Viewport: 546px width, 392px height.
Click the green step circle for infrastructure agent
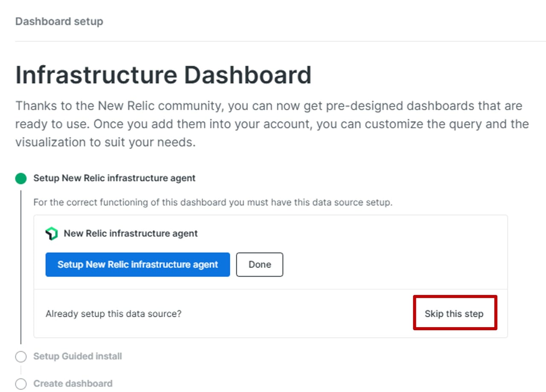21,179
